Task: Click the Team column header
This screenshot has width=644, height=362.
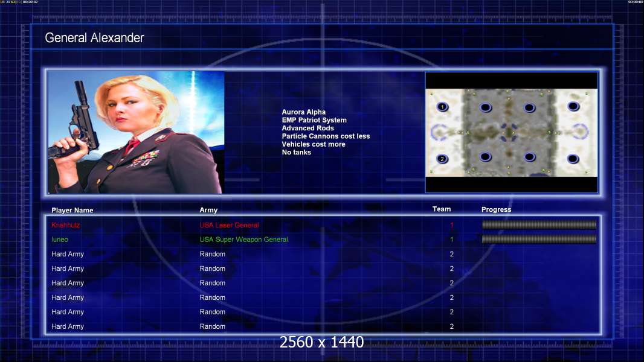Action: [x=442, y=209]
